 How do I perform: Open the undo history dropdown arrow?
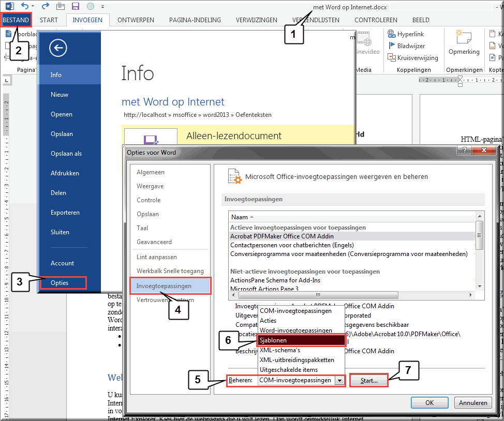coord(33,6)
